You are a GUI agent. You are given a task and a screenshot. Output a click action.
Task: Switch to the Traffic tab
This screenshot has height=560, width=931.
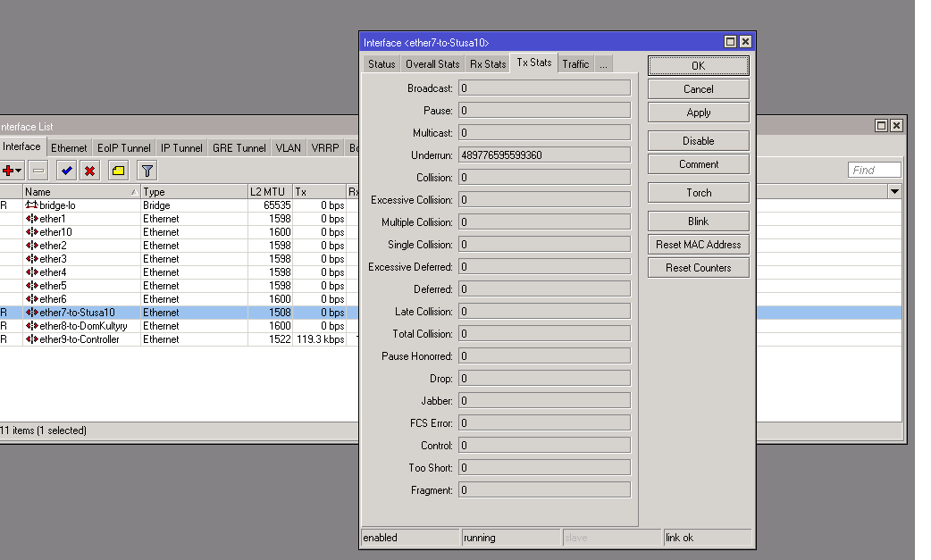pyautogui.click(x=575, y=64)
